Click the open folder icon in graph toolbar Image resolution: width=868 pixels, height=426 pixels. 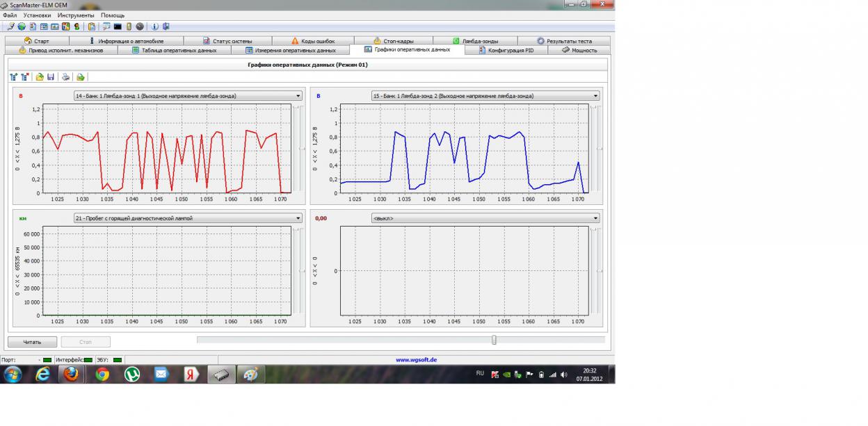click(40, 77)
